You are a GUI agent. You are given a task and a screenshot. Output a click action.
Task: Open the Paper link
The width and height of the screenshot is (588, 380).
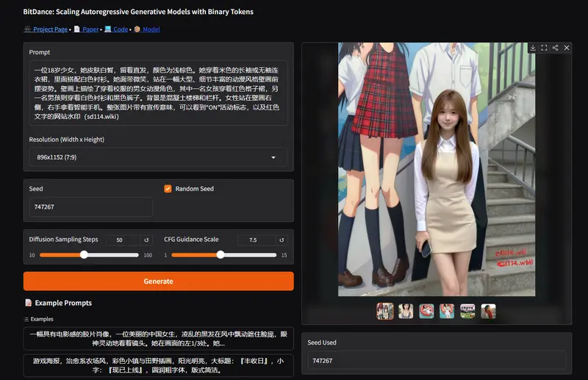(x=87, y=29)
